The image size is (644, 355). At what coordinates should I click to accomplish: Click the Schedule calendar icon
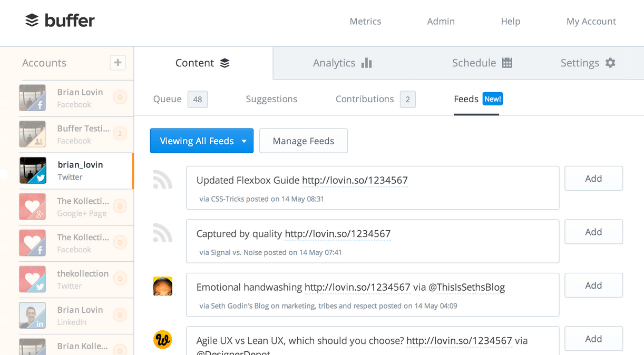[x=507, y=63]
